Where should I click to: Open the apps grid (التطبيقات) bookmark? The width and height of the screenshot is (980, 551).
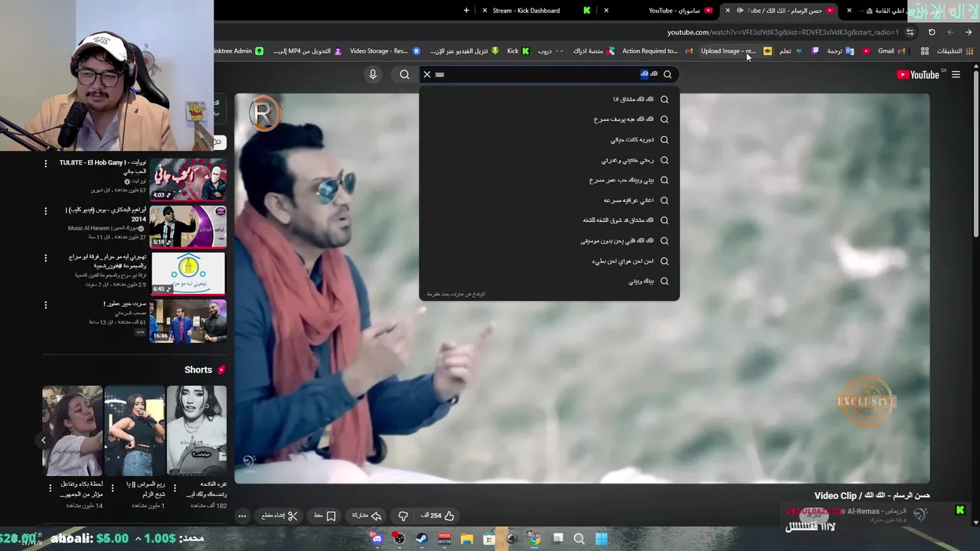pyautogui.click(x=948, y=51)
